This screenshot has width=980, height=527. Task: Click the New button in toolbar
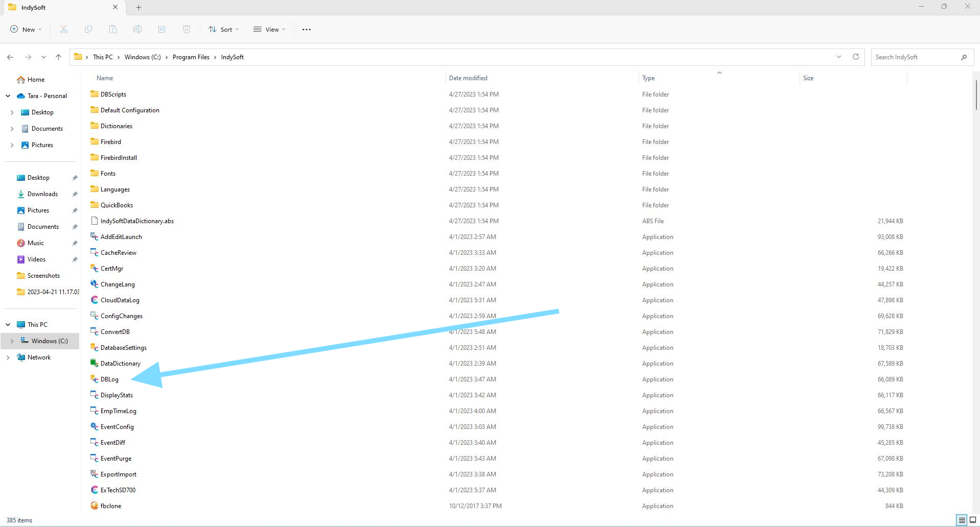pos(26,29)
